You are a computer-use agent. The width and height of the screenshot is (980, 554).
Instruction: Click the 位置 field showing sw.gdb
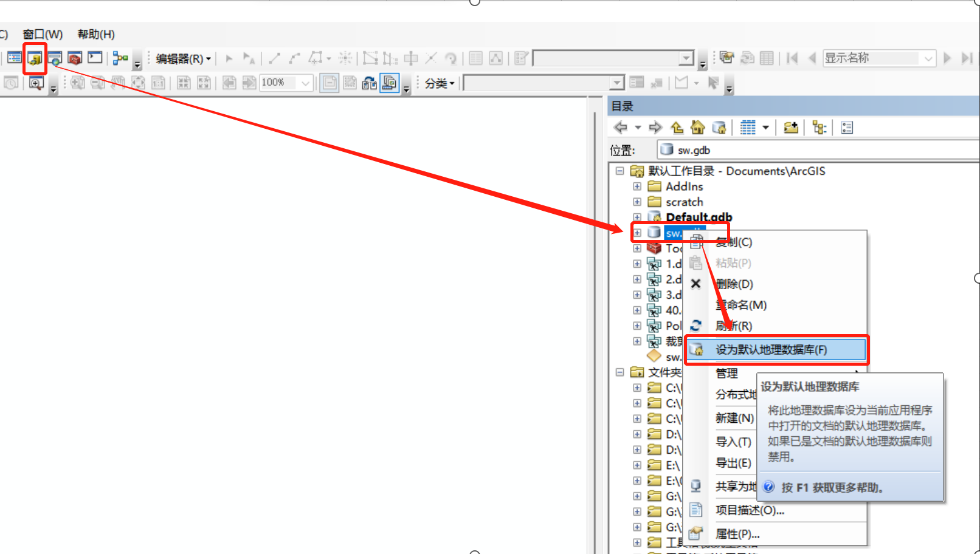[x=818, y=150]
